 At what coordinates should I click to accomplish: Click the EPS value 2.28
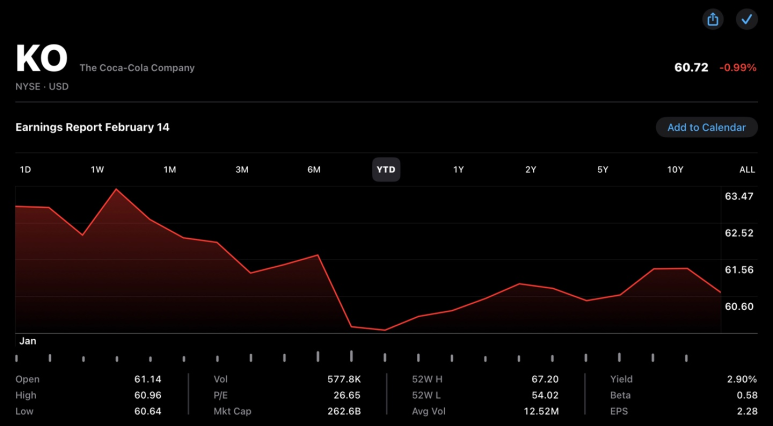[747, 411]
